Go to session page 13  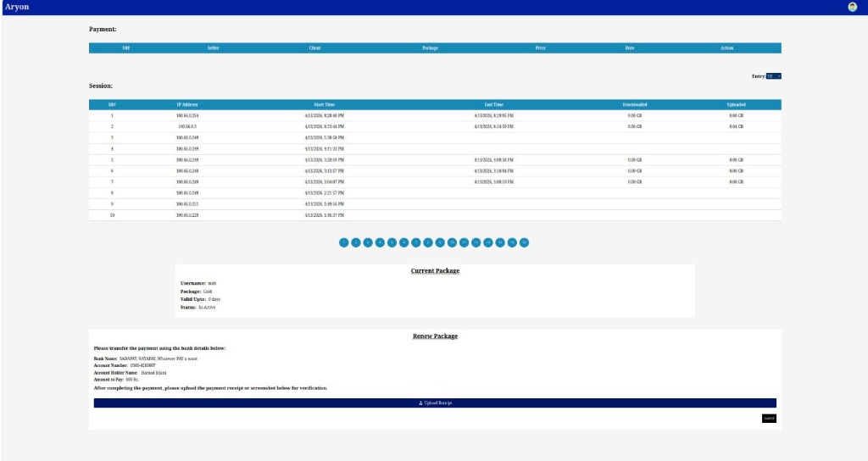coord(487,242)
